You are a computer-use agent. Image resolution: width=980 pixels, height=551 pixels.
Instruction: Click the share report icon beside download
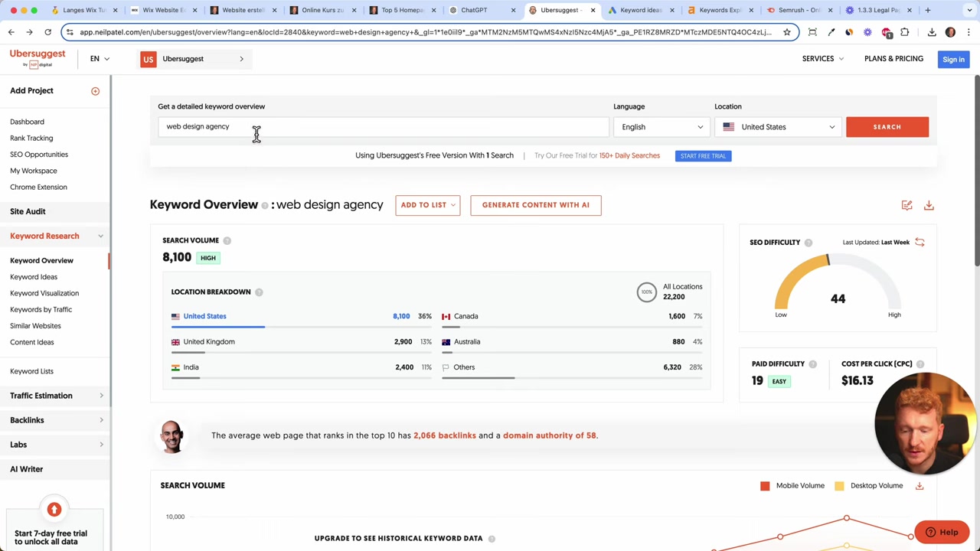click(x=906, y=205)
